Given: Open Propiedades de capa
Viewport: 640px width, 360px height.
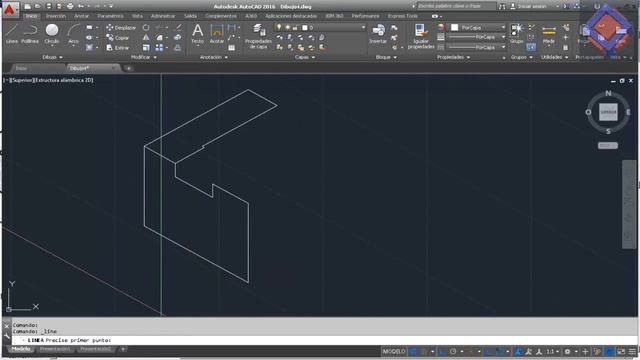Looking at the screenshot, I should (x=258, y=36).
